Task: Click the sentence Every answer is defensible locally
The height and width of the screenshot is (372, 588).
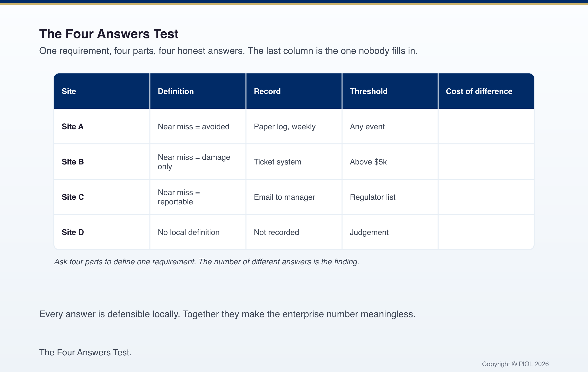Action: coord(227,314)
